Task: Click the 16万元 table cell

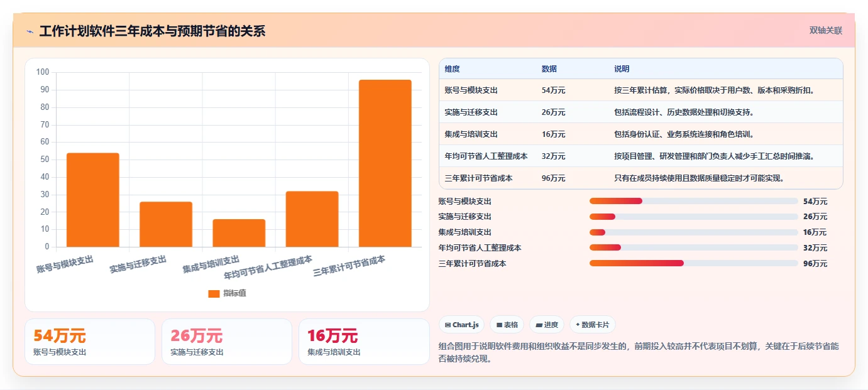Action: 553,134
